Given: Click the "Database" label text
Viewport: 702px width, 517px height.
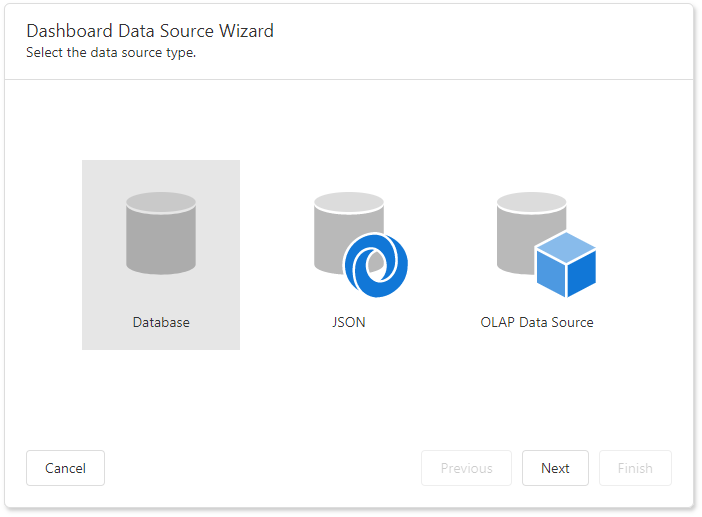Looking at the screenshot, I should click(161, 323).
